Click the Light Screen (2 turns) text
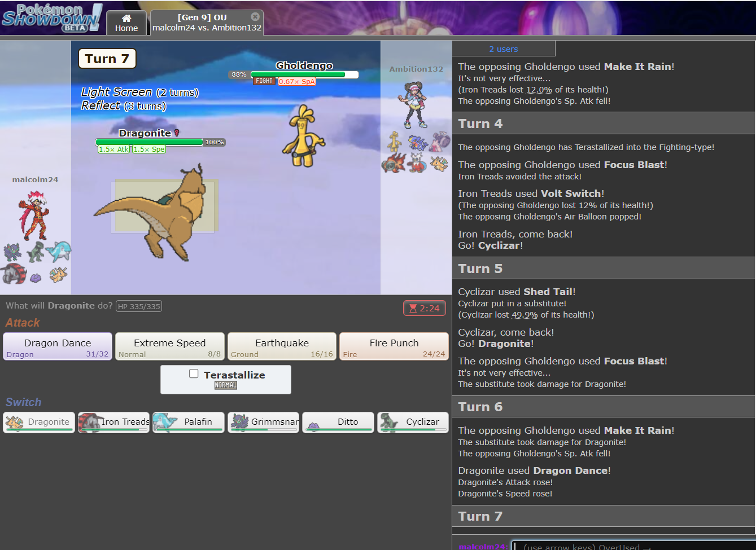 (x=139, y=92)
